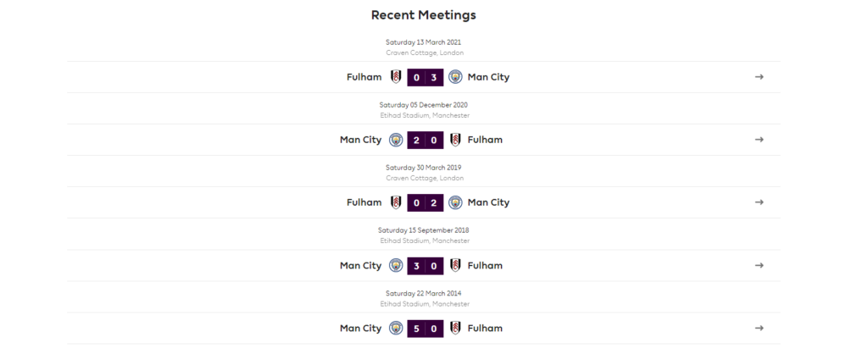Select the 0-2 score from 30 March 2019
The height and width of the screenshot is (354, 868).
tap(426, 202)
